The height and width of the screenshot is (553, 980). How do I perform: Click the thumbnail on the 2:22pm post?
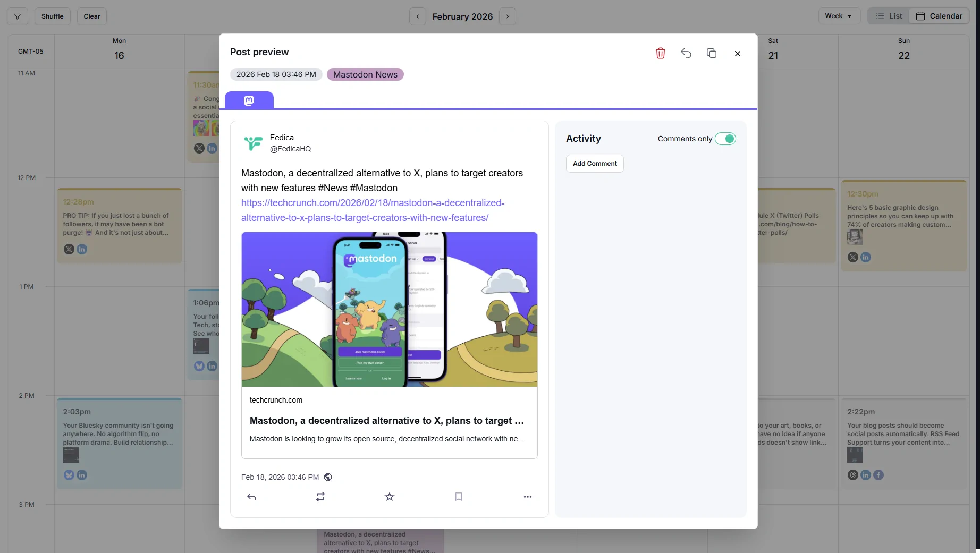pos(855,455)
